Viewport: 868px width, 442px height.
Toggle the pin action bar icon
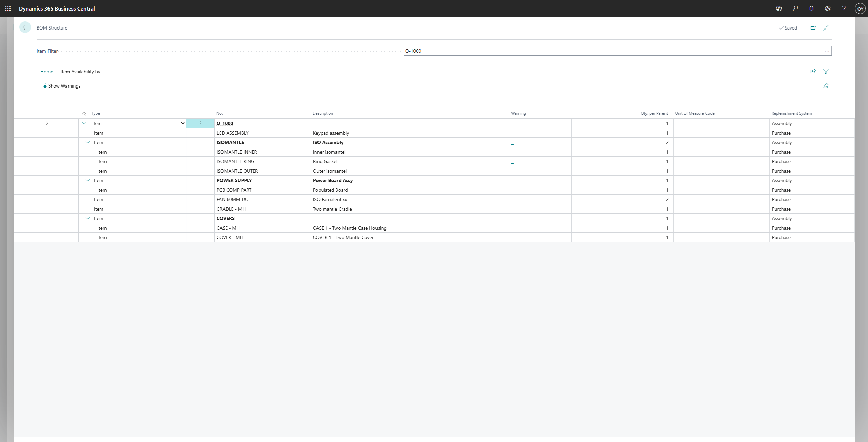pyautogui.click(x=826, y=86)
